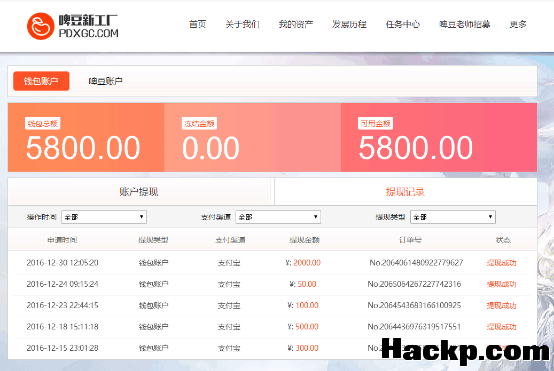The height and width of the screenshot is (371, 554).
Task: Click the date 2016-12-23 22:44:15
Action: coord(63,305)
